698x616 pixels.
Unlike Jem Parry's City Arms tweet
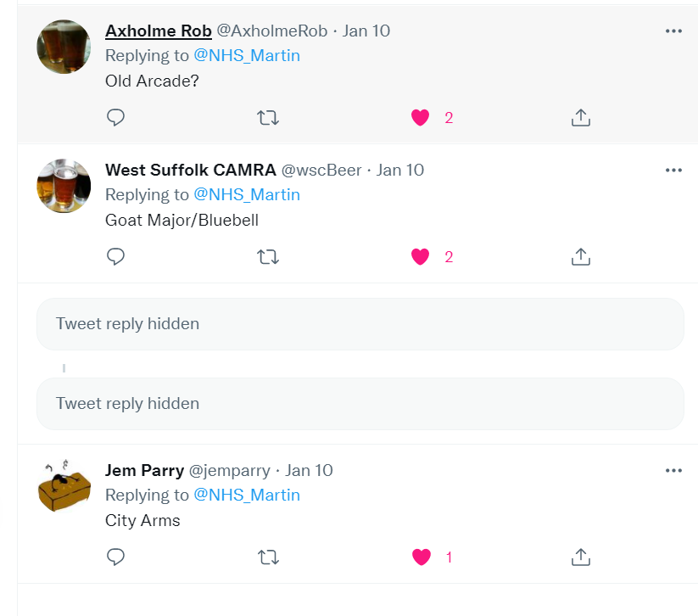tap(421, 557)
